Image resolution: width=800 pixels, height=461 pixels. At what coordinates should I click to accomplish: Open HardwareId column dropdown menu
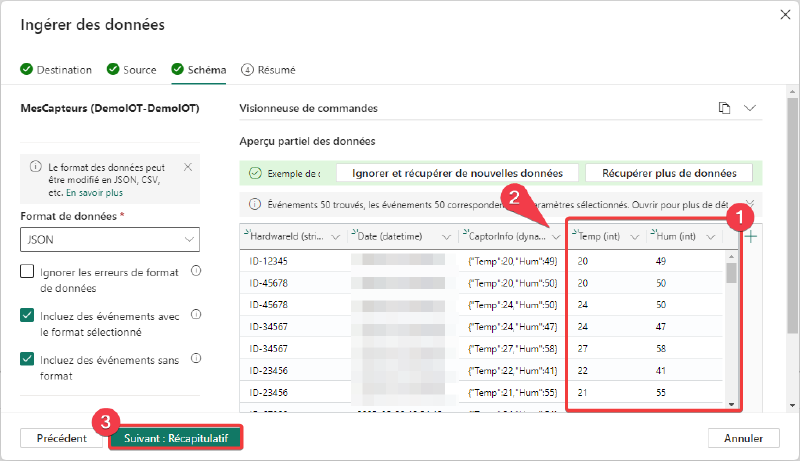coord(336,237)
